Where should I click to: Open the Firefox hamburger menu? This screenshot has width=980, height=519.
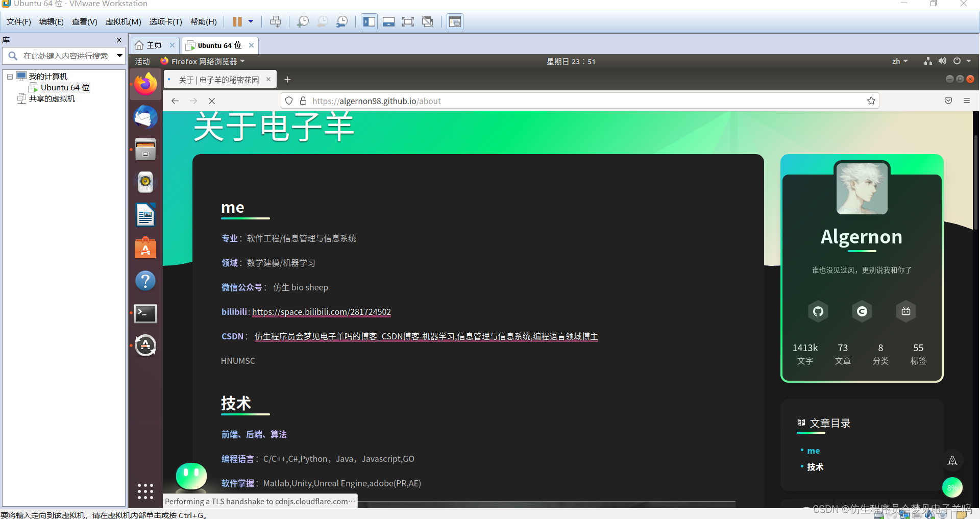967,101
